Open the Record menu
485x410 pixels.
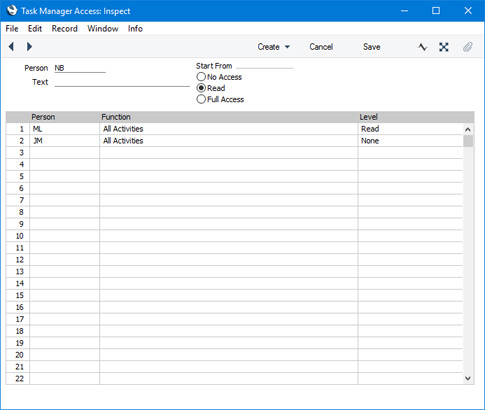(65, 29)
